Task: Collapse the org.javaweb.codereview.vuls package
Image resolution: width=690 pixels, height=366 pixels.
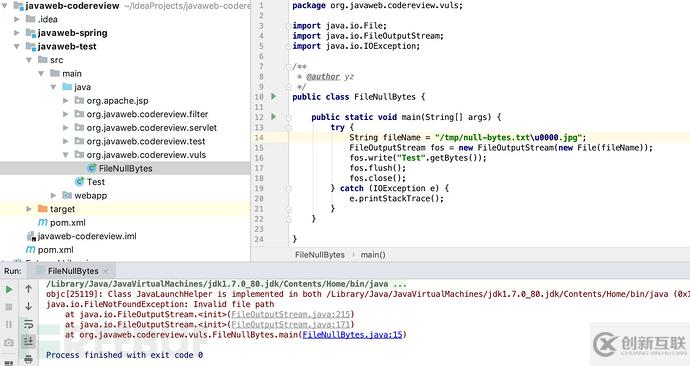Action: [66, 155]
